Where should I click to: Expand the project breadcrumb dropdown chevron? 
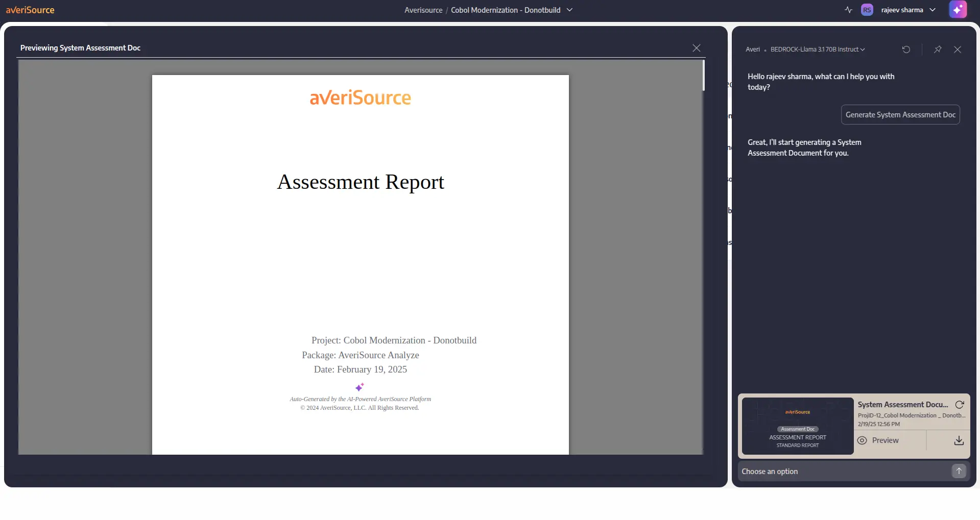569,10
